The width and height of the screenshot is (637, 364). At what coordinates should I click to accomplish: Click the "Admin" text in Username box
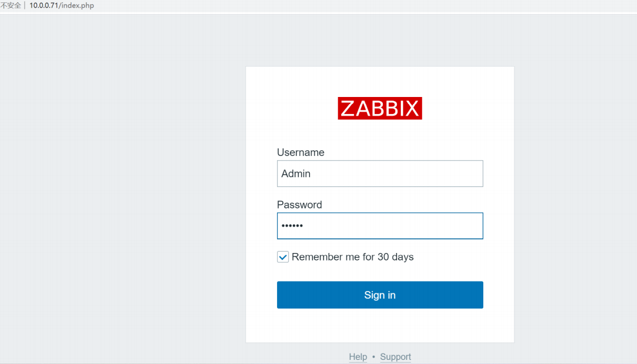[x=296, y=174]
